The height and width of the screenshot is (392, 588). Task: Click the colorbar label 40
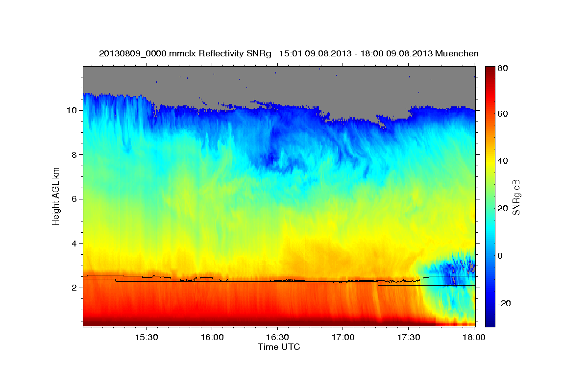pyautogui.click(x=502, y=161)
